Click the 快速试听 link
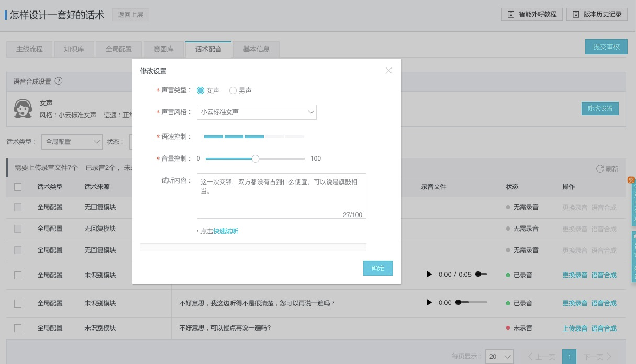The width and height of the screenshot is (636, 364). tap(226, 231)
